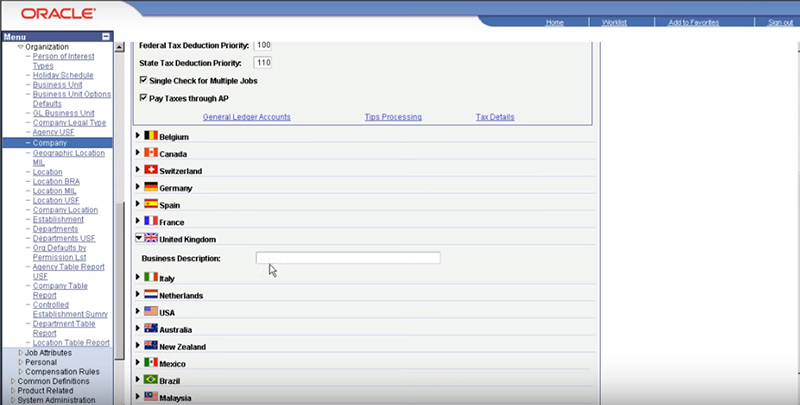Collapse the Organization menu folder
The image size is (800, 405).
20,47
